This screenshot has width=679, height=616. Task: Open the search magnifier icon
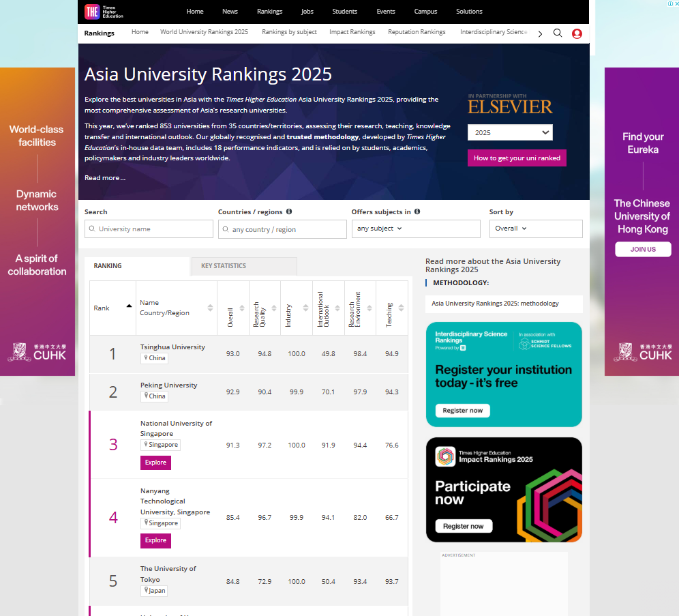(x=558, y=33)
